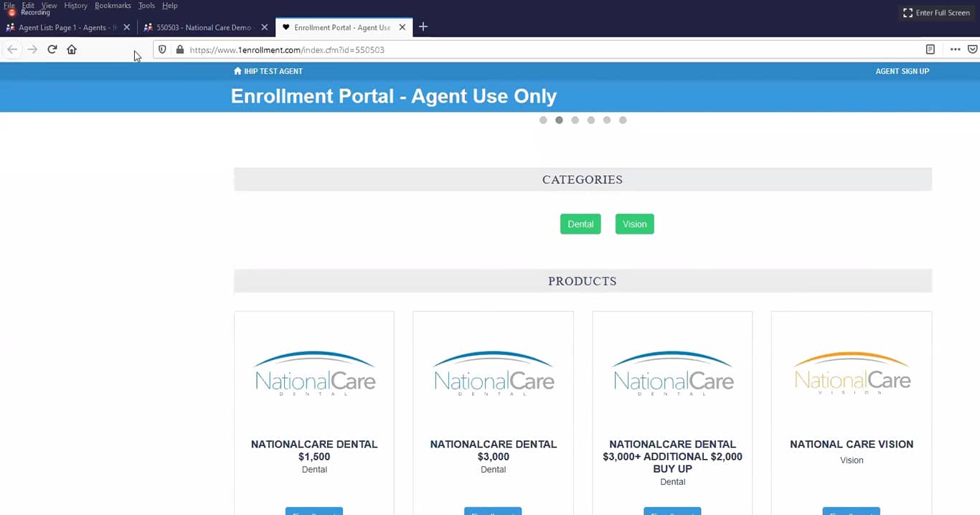
Task: Click the padlock site security icon
Action: [x=179, y=49]
